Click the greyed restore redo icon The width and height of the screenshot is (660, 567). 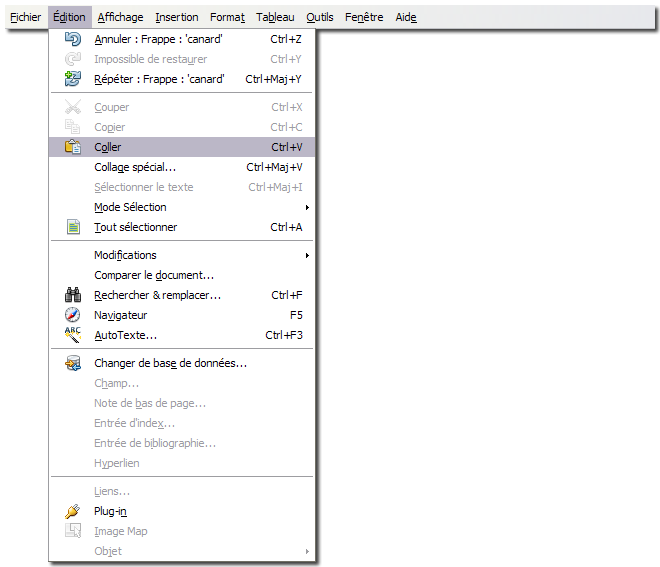(x=73, y=59)
